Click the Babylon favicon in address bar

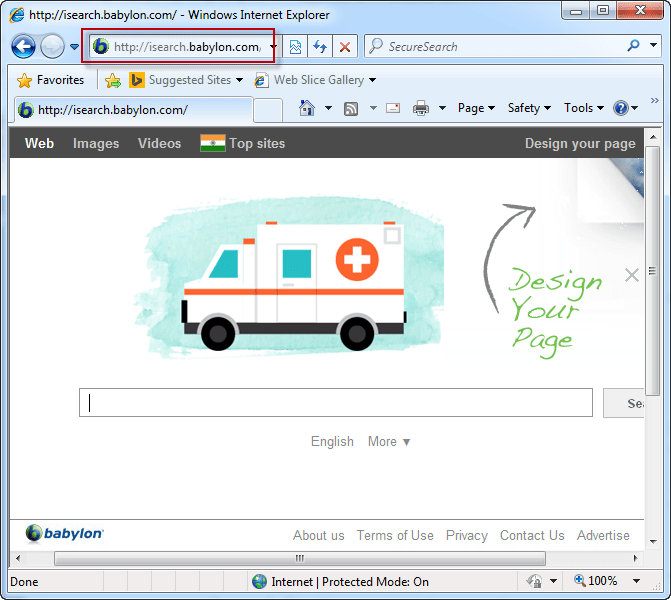(x=101, y=46)
